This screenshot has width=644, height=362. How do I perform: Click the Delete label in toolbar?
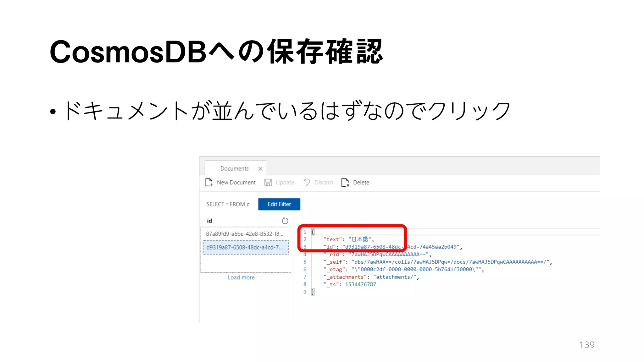pos(361,183)
